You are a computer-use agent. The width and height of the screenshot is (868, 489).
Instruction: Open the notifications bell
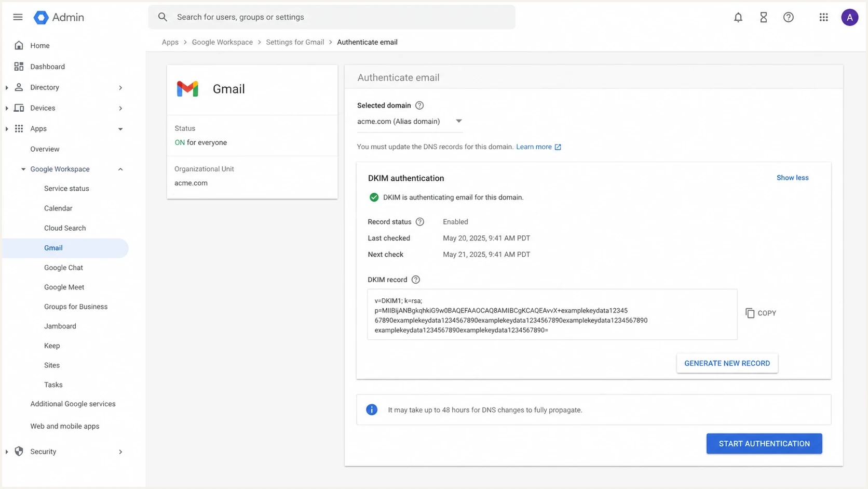[738, 17]
